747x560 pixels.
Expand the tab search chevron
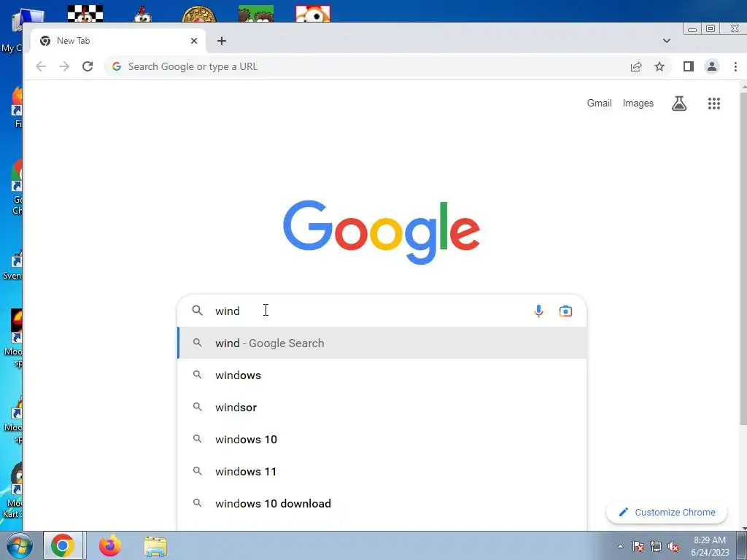667,41
